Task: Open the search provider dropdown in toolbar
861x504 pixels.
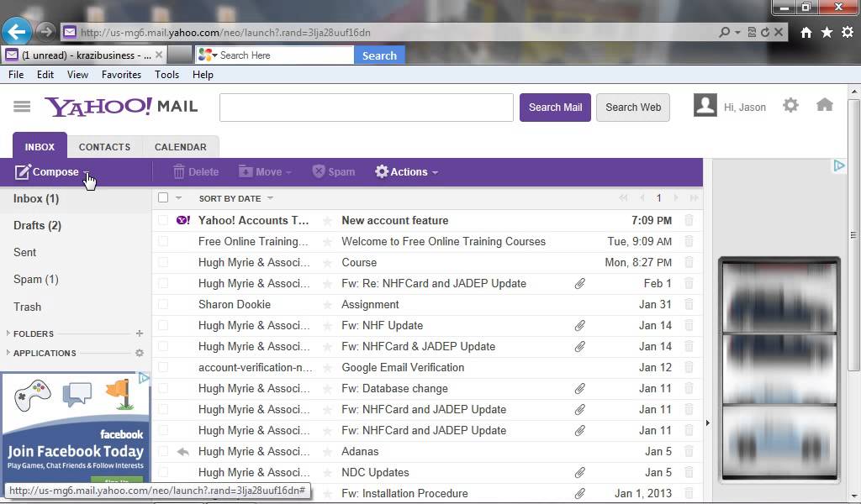Action: (x=215, y=55)
